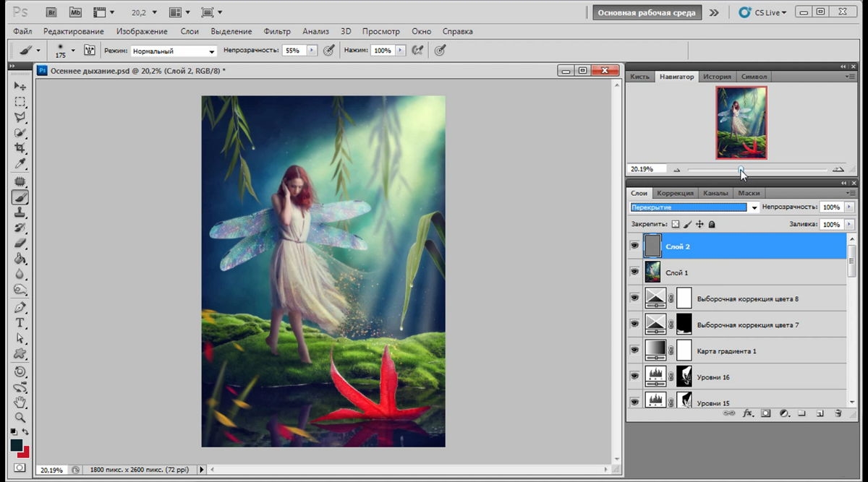
Task: Select the Crop tool
Action: click(x=20, y=148)
